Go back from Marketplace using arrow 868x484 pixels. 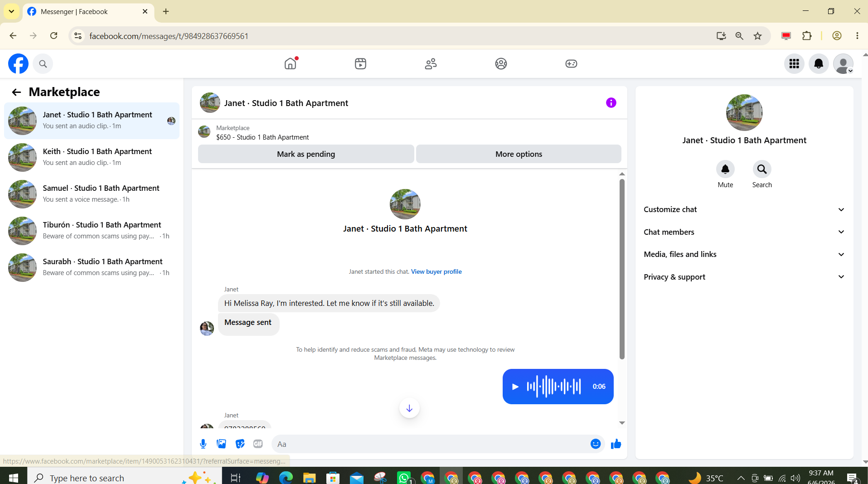tap(16, 92)
